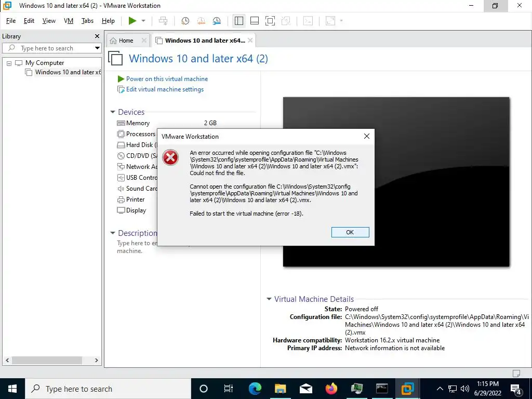Collapse the My Computer tree node

click(x=9, y=63)
